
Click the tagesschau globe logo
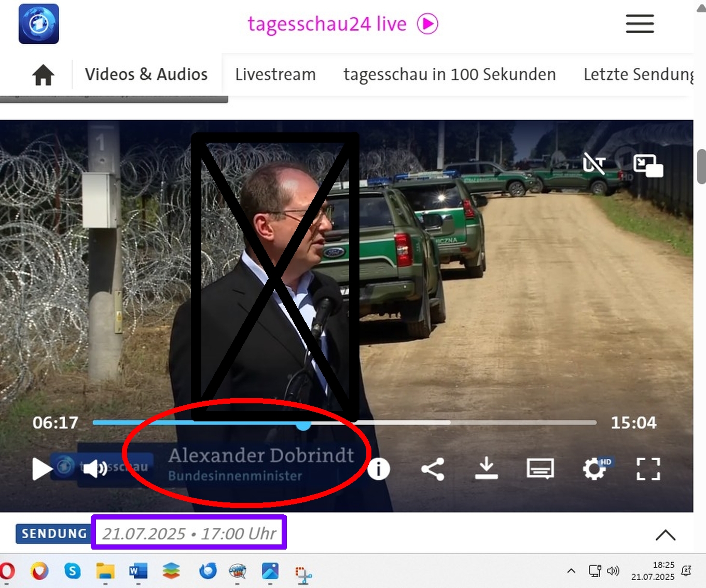pos(39,24)
